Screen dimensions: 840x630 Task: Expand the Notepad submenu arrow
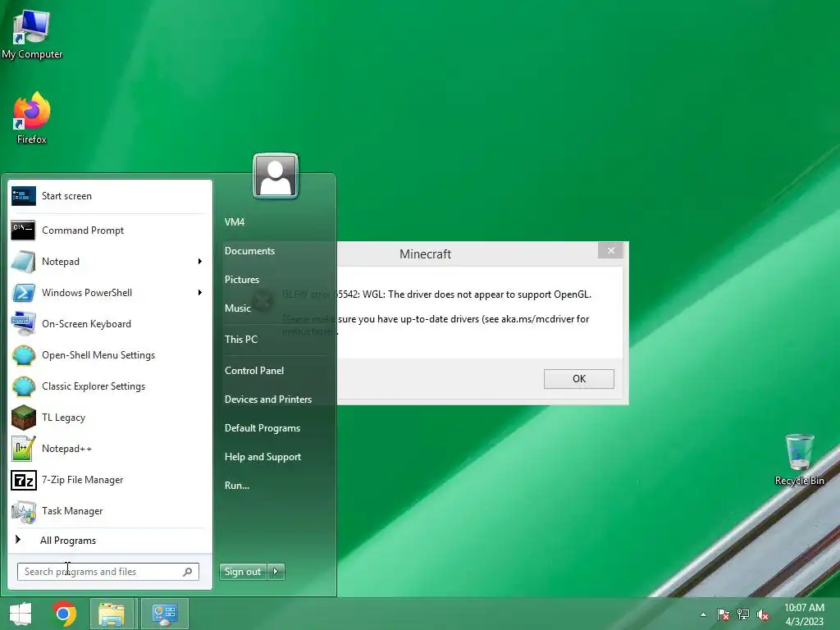point(200,262)
